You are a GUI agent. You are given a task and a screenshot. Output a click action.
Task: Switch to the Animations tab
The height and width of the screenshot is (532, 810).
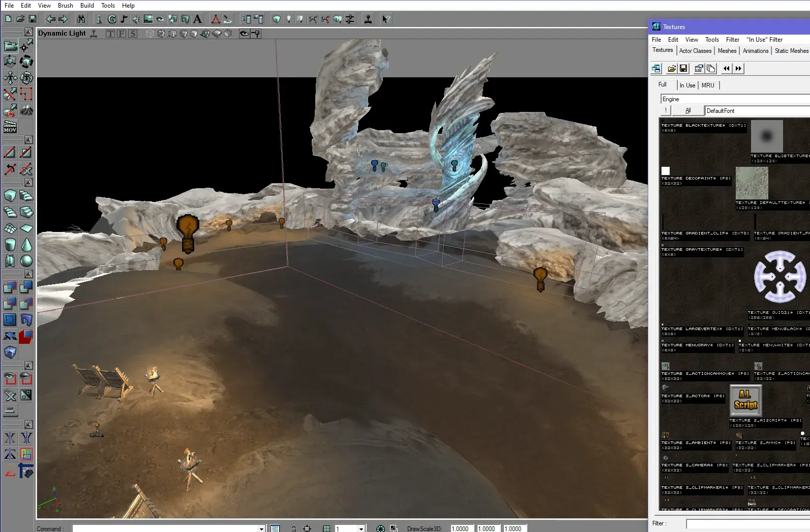point(755,51)
